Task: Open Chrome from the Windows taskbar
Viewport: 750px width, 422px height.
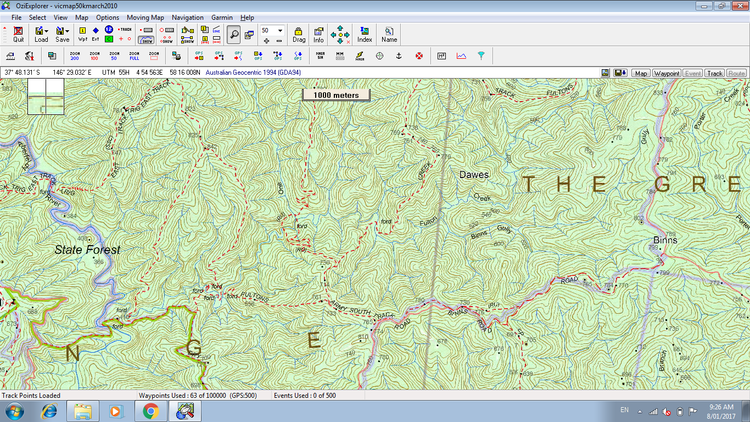Action: coord(150,410)
